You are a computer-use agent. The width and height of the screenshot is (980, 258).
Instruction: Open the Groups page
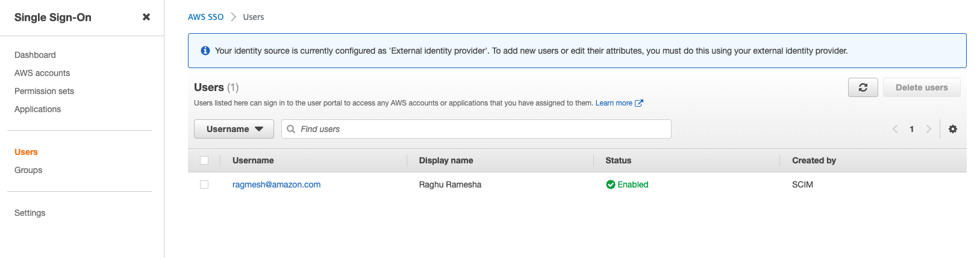pos(28,170)
